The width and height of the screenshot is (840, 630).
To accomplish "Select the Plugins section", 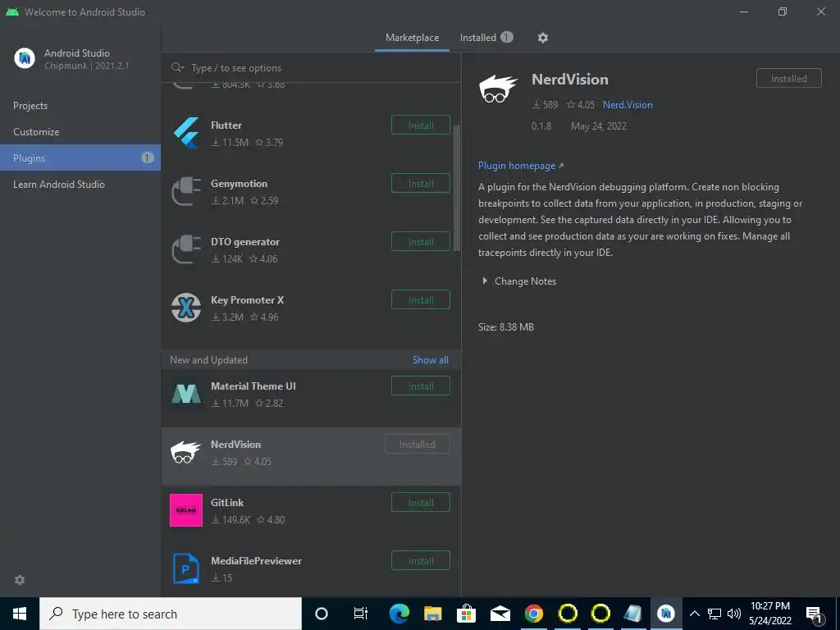I will coord(80,157).
